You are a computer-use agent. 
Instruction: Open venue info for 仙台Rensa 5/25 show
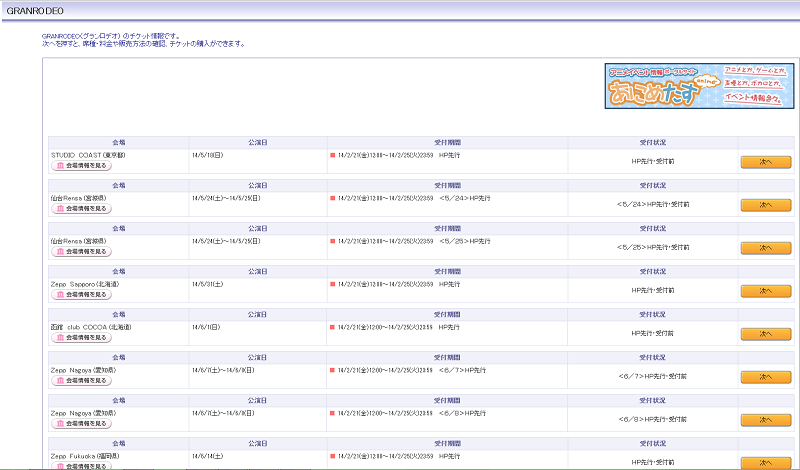(x=81, y=252)
